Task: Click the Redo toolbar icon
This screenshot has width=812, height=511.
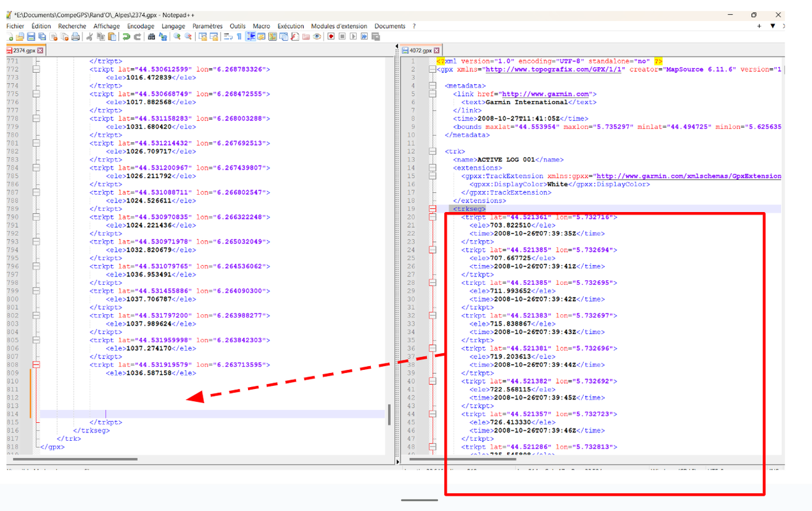Action: [137, 37]
